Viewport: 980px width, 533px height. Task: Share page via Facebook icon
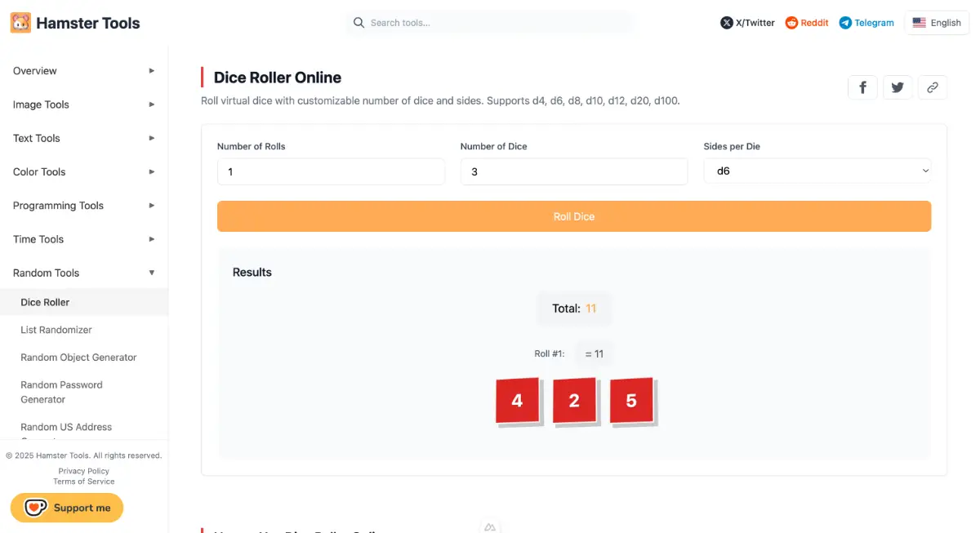(863, 87)
